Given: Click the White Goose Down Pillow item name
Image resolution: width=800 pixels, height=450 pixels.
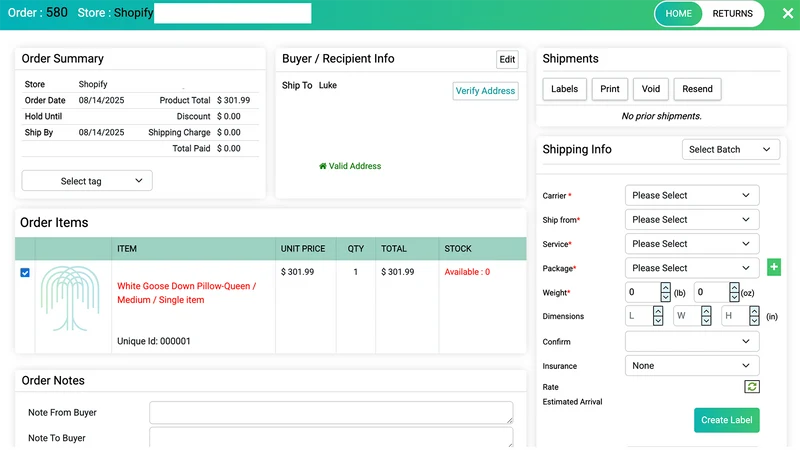Looking at the screenshot, I should click(x=187, y=293).
